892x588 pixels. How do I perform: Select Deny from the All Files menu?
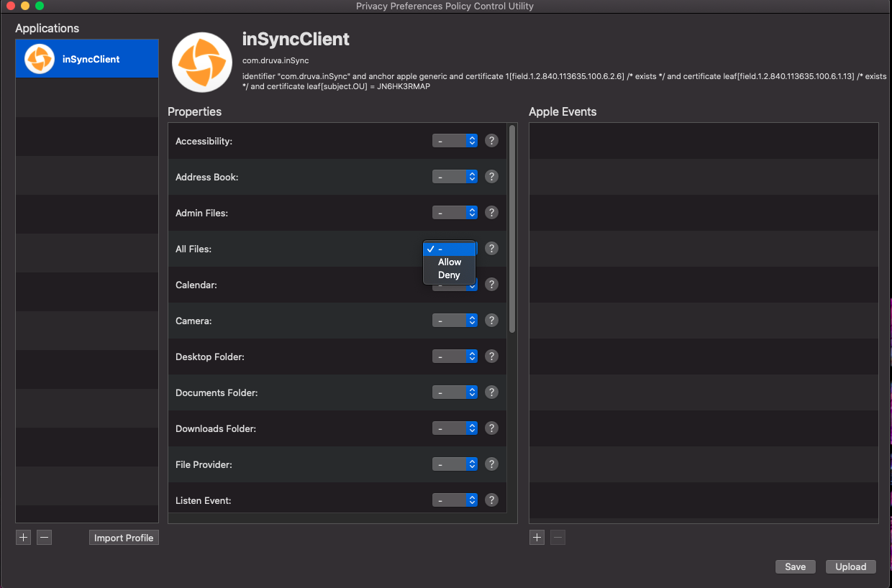(449, 275)
